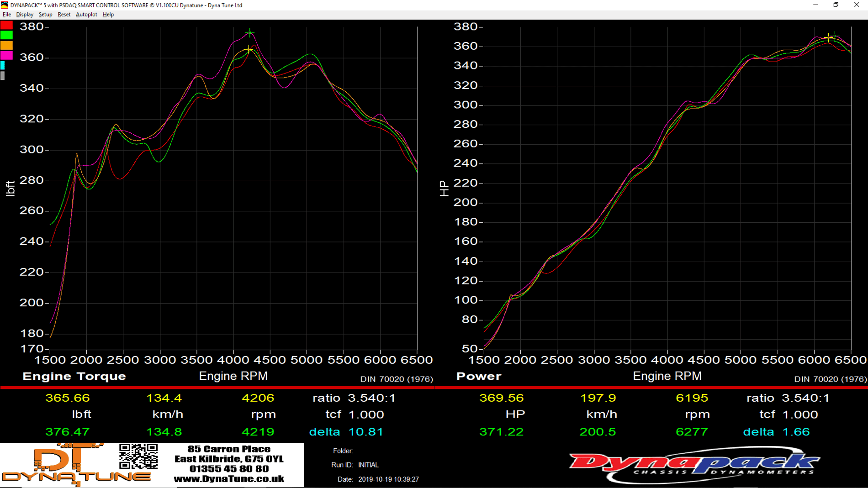
Task: Click the 365.66 lbft torque value
Action: (68, 398)
